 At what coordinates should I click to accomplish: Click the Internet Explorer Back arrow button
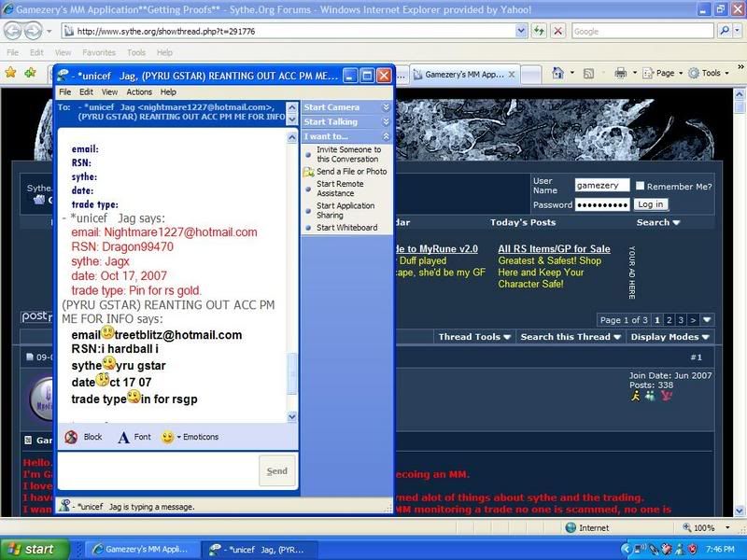[13, 32]
